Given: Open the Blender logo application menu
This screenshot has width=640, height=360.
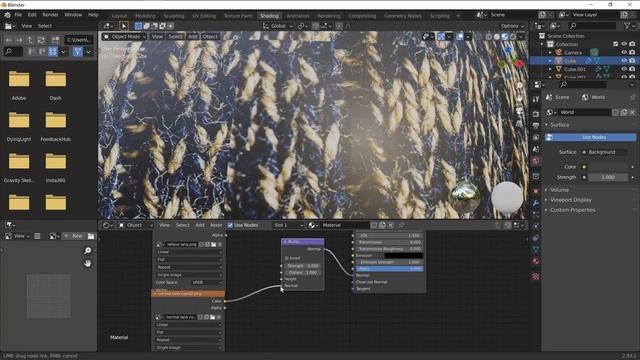Looking at the screenshot, I should click(7, 15).
